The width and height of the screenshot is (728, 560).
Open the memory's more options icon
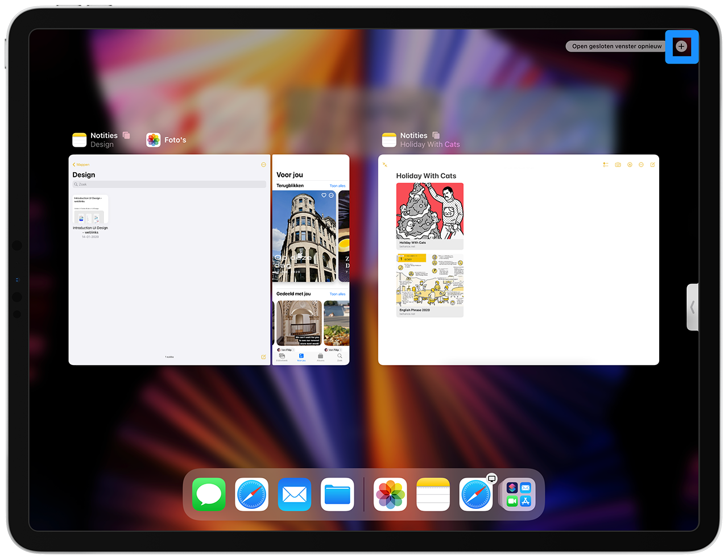click(332, 196)
